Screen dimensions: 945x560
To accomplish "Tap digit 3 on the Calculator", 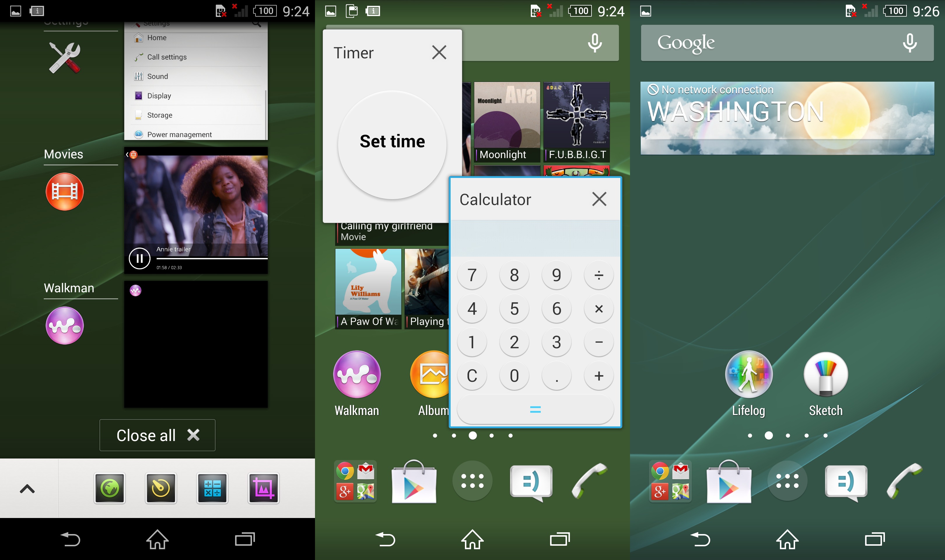I will tap(556, 342).
